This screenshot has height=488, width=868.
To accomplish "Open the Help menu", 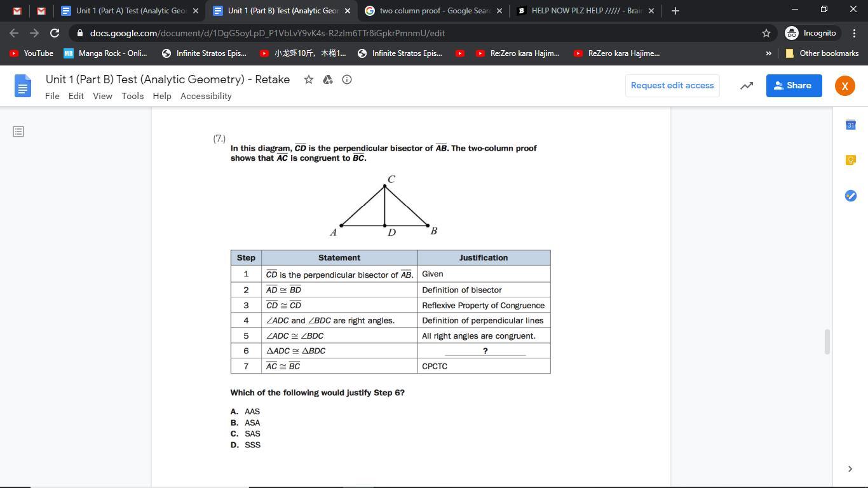I will 162,96.
